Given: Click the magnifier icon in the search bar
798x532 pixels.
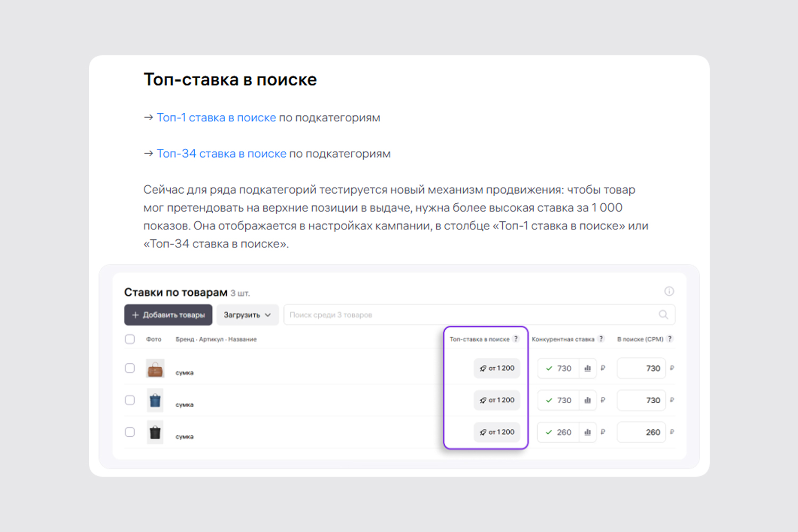Looking at the screenshot, I should point(663,314).
